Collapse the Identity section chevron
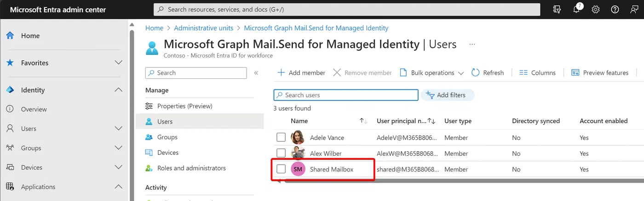 click(118, 90)
